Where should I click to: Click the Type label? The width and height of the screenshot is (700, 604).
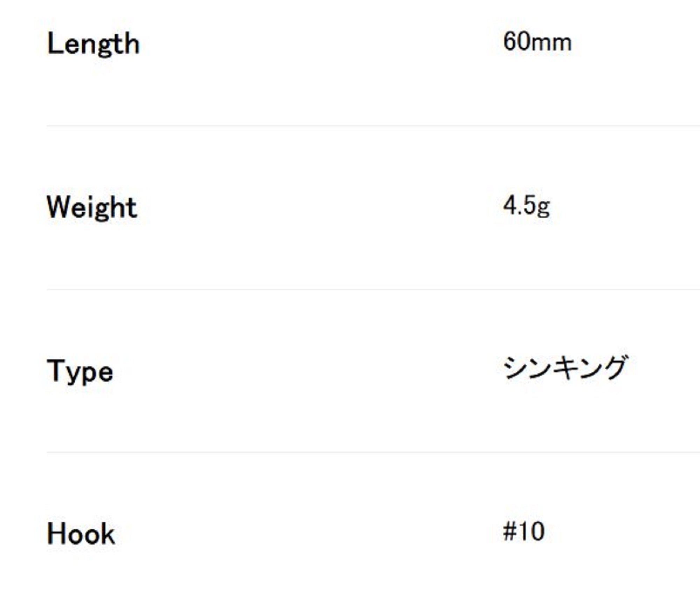(x=80, y=371)
